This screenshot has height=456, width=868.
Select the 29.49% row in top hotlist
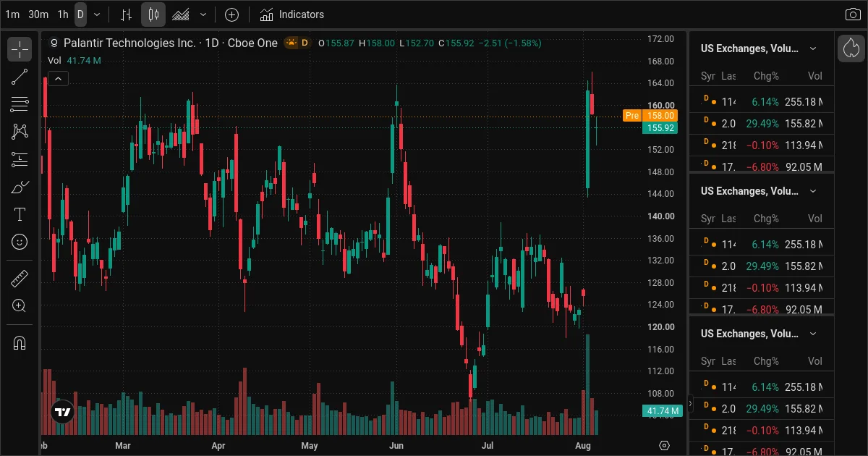point(762,124)
